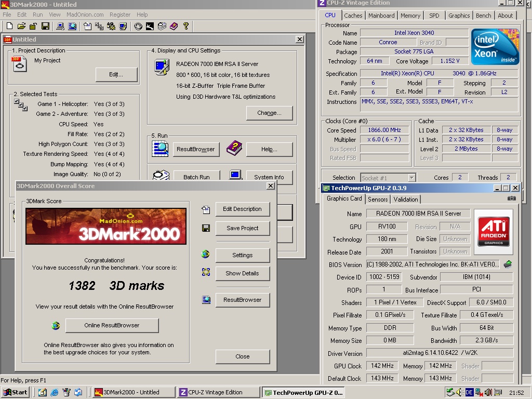The height and width of the screenshot is (399, 532).
Task: Click the GPU-Z camera screenshot icon
Action: [x=511, y=198]
